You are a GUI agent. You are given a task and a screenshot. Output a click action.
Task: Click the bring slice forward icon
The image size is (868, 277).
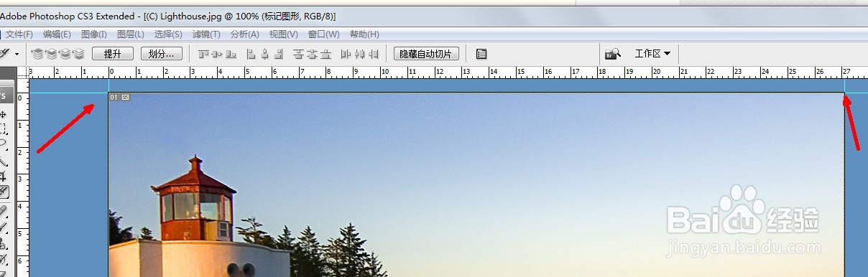[52, 54]
